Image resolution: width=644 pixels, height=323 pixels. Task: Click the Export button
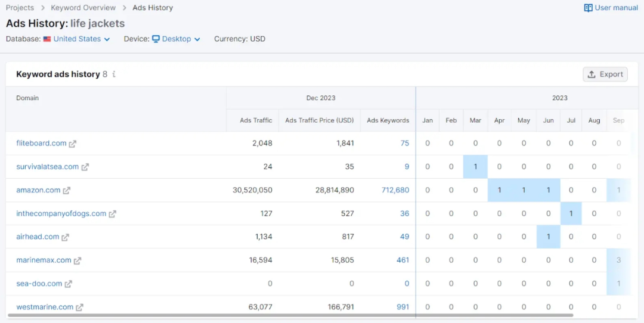click(605, 74)
